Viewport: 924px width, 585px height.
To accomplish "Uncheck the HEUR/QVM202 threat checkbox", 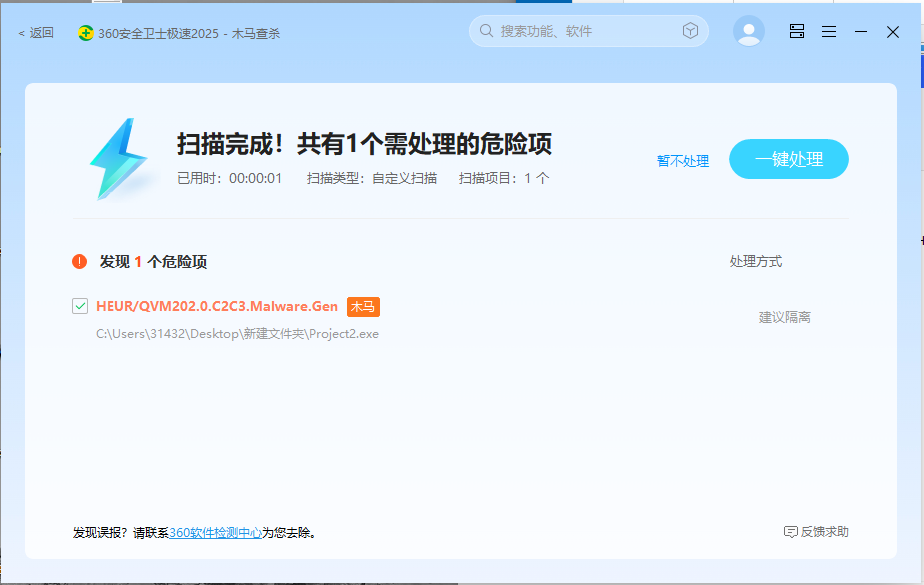I will 80,306.
